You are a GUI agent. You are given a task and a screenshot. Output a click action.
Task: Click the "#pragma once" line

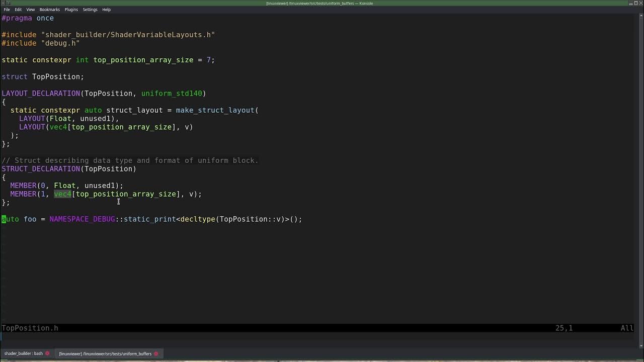tap(28, 18)
